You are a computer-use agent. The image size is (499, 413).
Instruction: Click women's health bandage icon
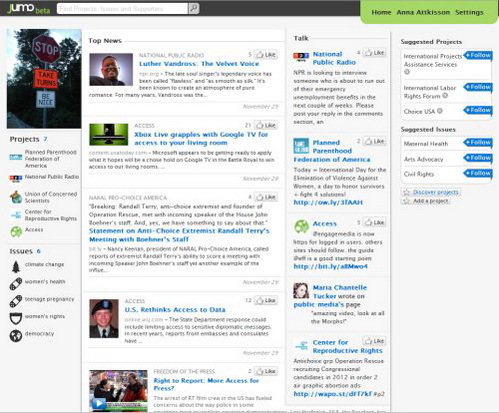tap(16, 284)
